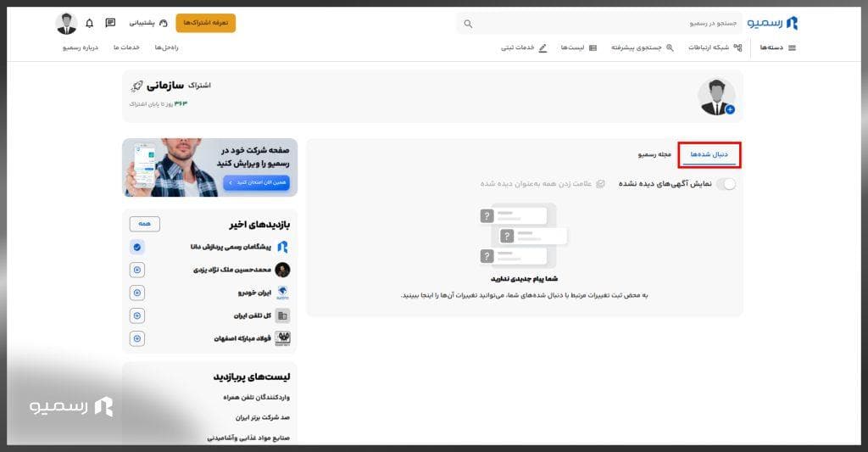
Task: Unfollow پیشگامان رسمی پردازش دانا check icon
Action: [137, 247]
